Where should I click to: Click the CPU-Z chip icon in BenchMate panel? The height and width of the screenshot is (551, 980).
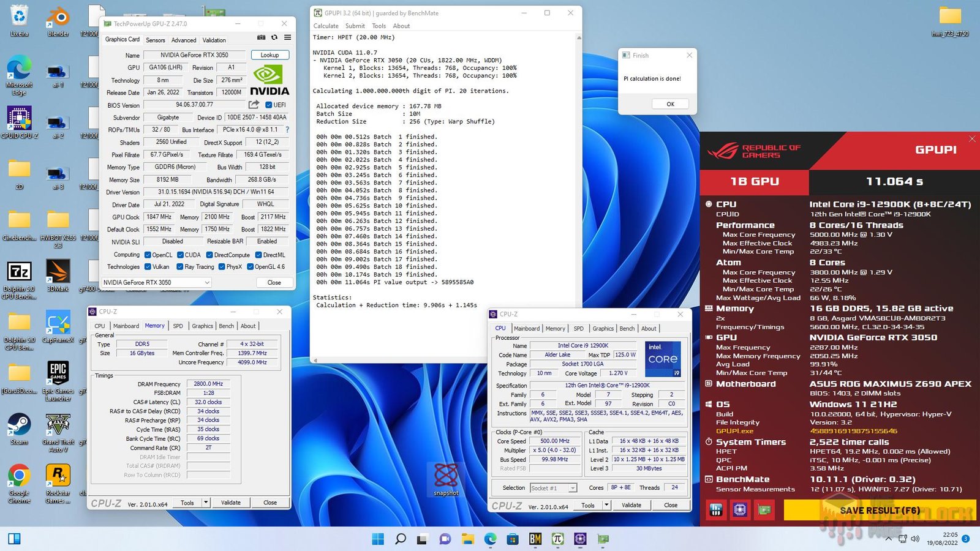pos(740,509)
